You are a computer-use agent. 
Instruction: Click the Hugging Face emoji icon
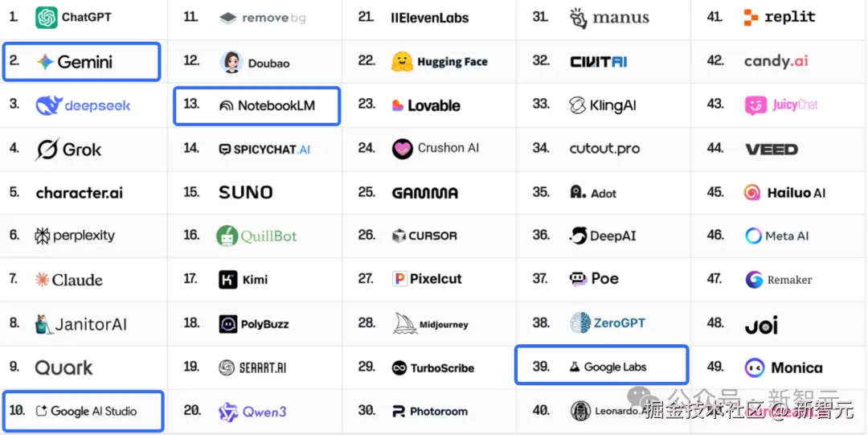[x=402, y=62]
